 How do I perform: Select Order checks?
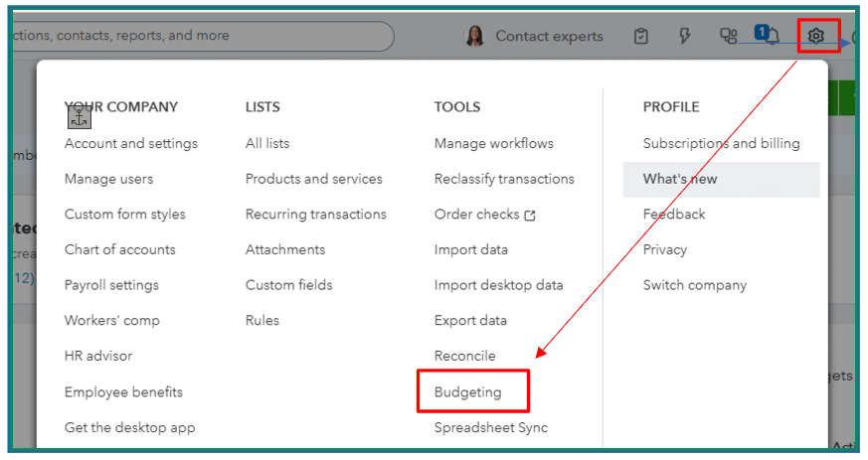pos(476,215)
